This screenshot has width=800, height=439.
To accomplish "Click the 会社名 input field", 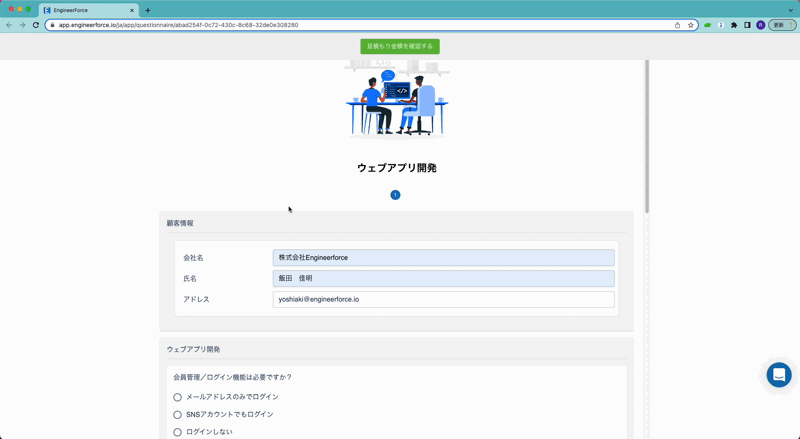I will pyautogui.click(x=443, y=258).
